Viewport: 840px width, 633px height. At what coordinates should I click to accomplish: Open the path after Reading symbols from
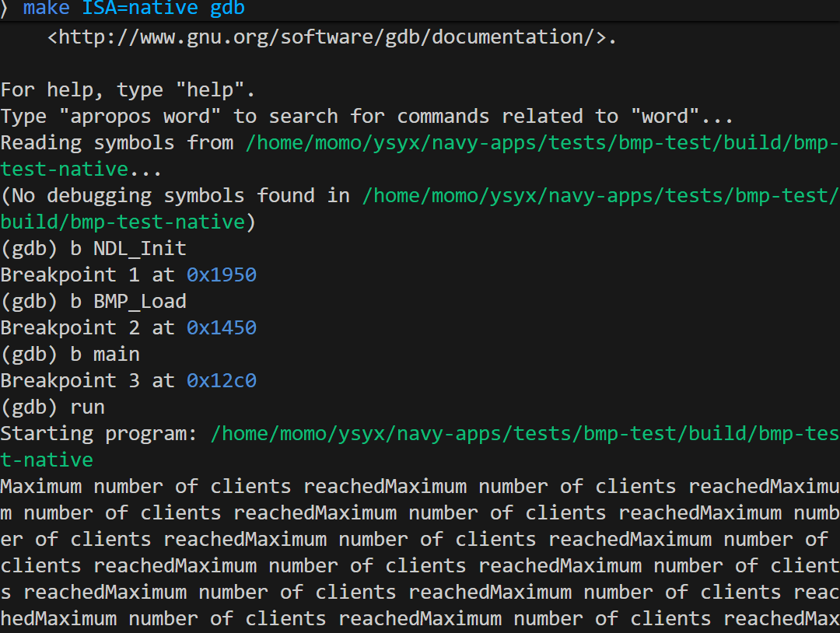click(x=541, y=142)
